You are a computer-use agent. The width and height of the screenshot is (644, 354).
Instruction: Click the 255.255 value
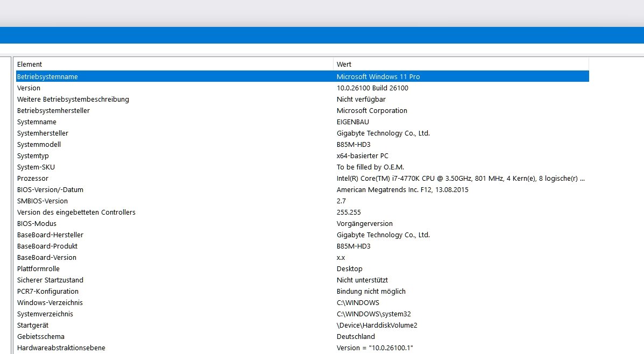point(349,213)
